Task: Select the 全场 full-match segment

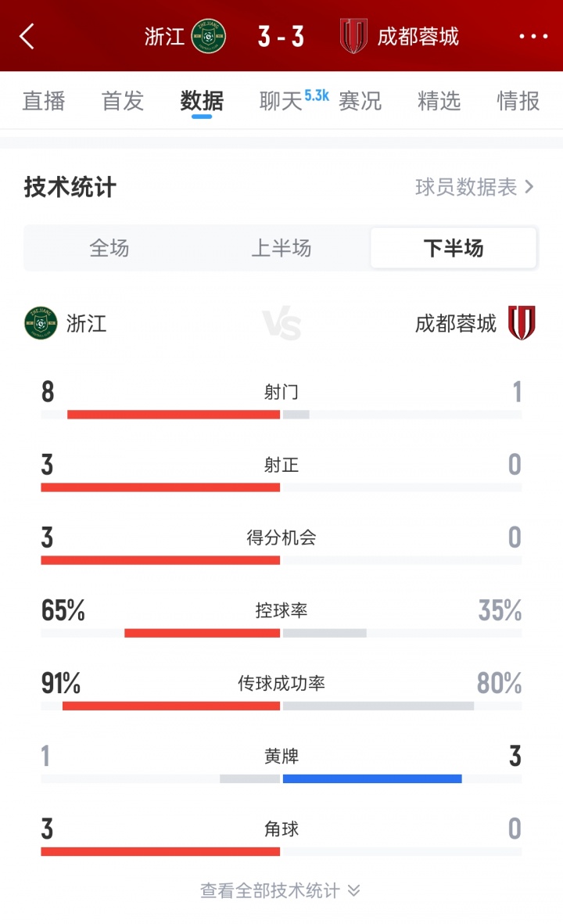Action: tap(109, 249)
